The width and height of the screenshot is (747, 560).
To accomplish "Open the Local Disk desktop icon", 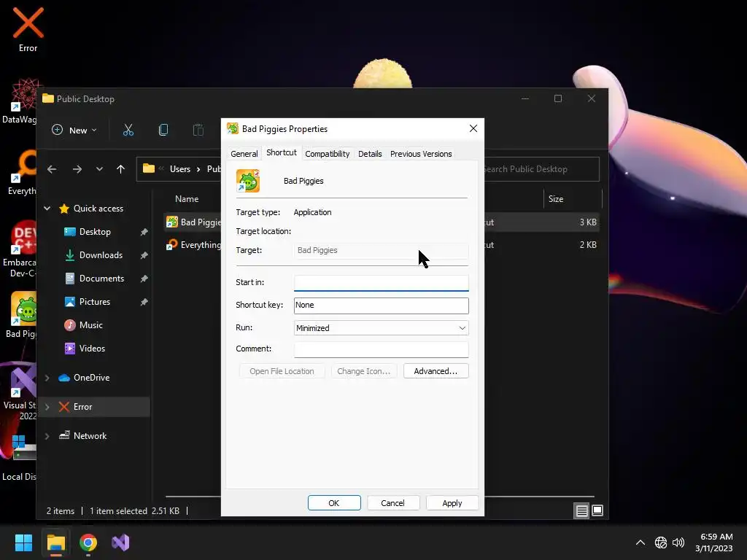I will point(19,457).
